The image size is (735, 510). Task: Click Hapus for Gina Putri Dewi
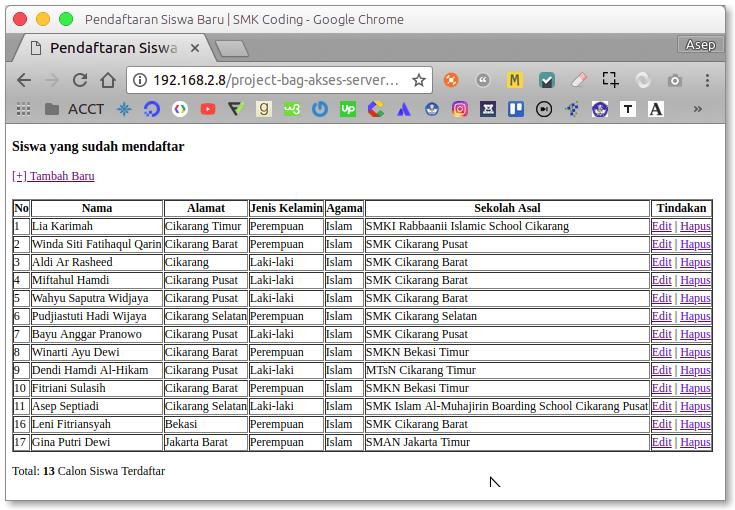coord(695,442)
